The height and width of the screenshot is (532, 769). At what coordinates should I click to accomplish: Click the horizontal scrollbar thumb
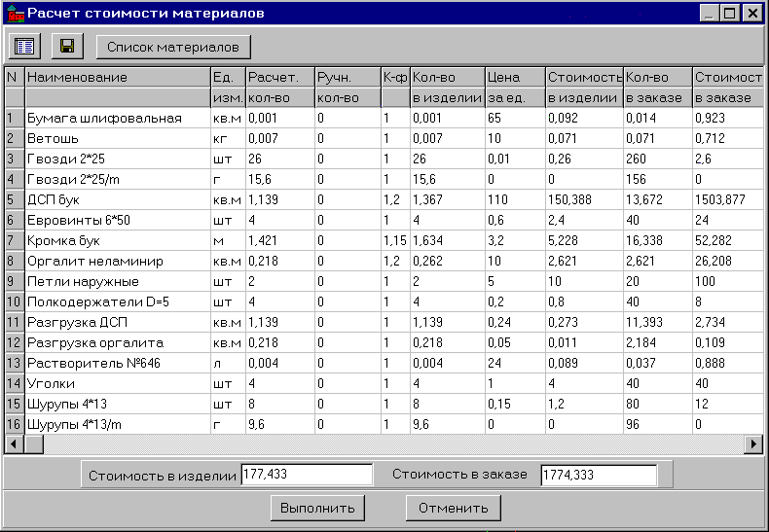click(34, 444)
